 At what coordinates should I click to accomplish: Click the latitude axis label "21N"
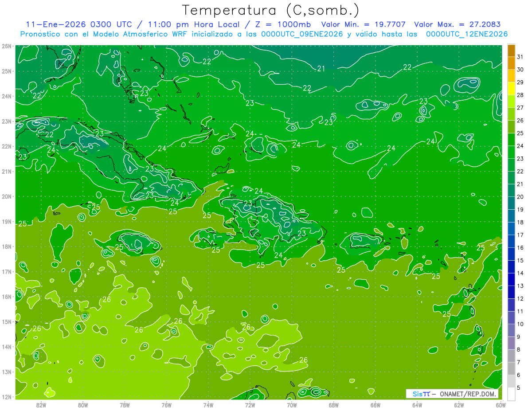click(6, 172)
